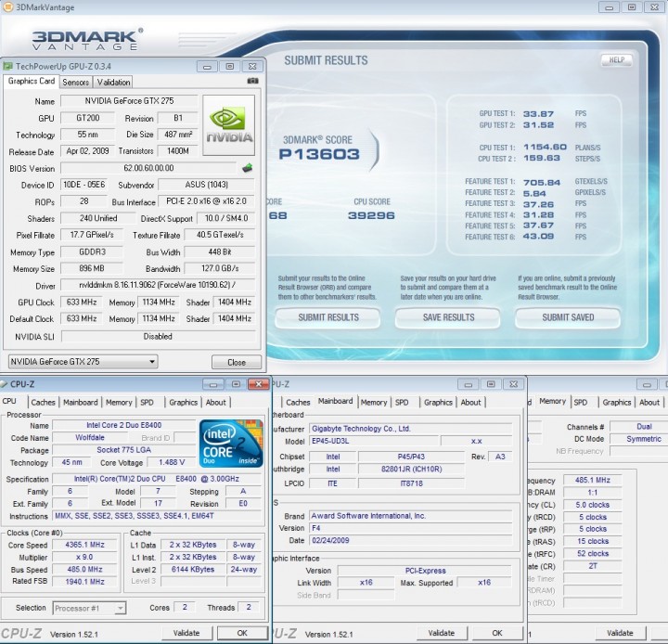Close the left CPU-Z window
The height and width of the screenshot is (644, 668).
258,384
